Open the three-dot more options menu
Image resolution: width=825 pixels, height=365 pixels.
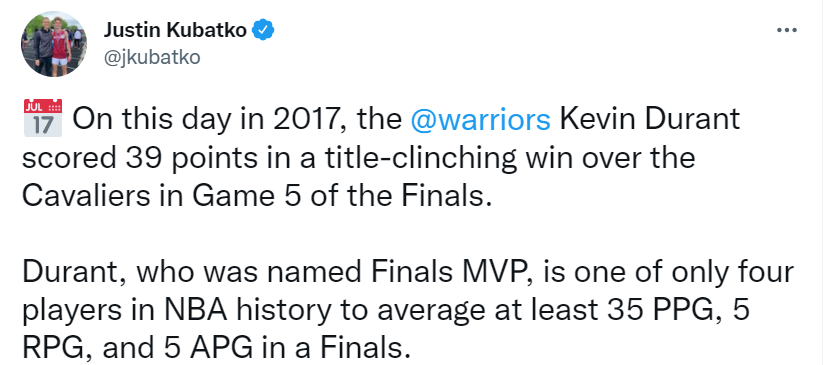click(787, 31)
